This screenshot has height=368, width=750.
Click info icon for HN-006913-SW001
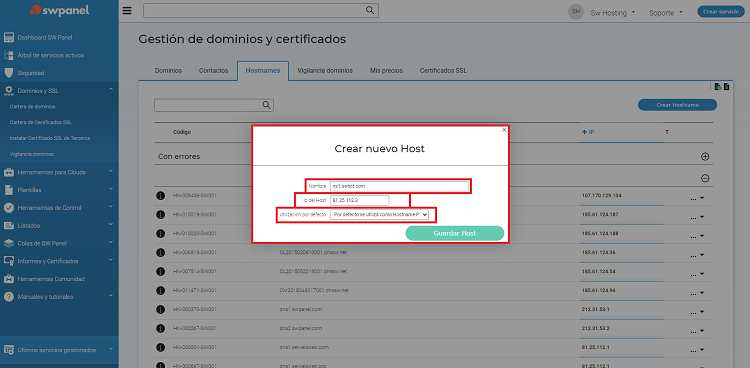[161, 252]
